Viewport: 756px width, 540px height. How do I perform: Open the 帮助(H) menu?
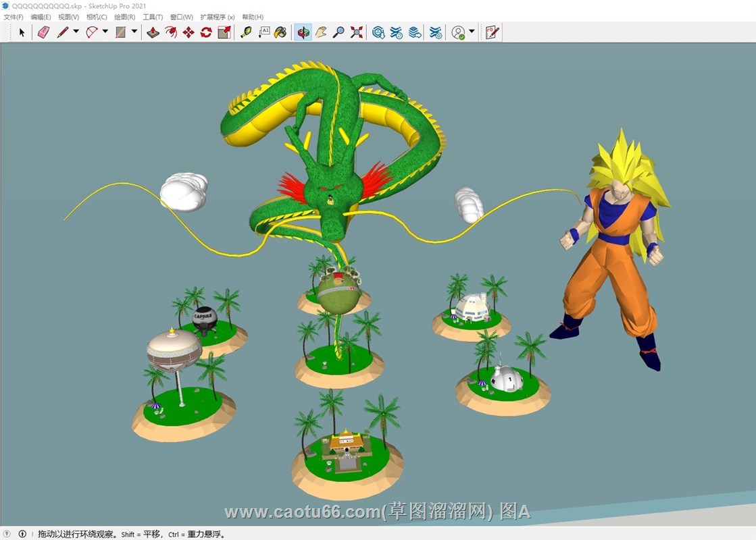(x=253, y=17)
